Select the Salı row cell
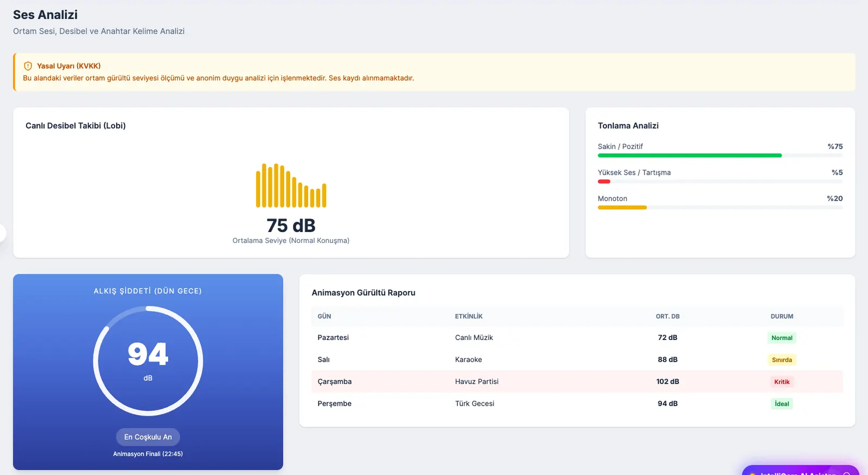868x475 pixels. (324, 360)
